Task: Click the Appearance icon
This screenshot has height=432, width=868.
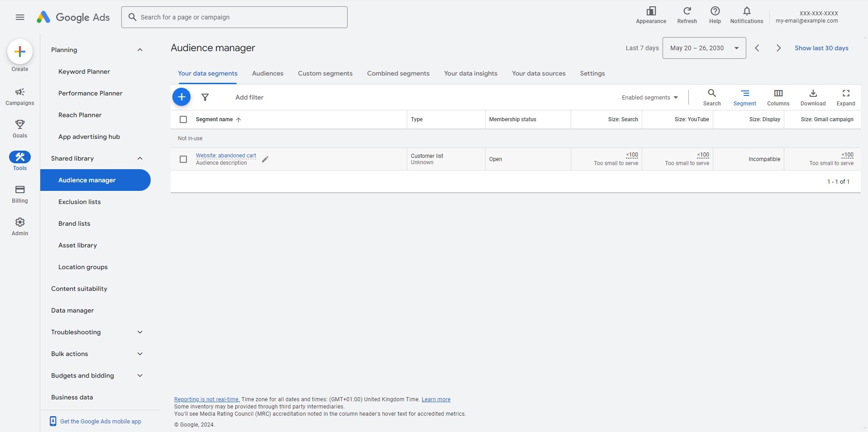Action: pos(651,11)
